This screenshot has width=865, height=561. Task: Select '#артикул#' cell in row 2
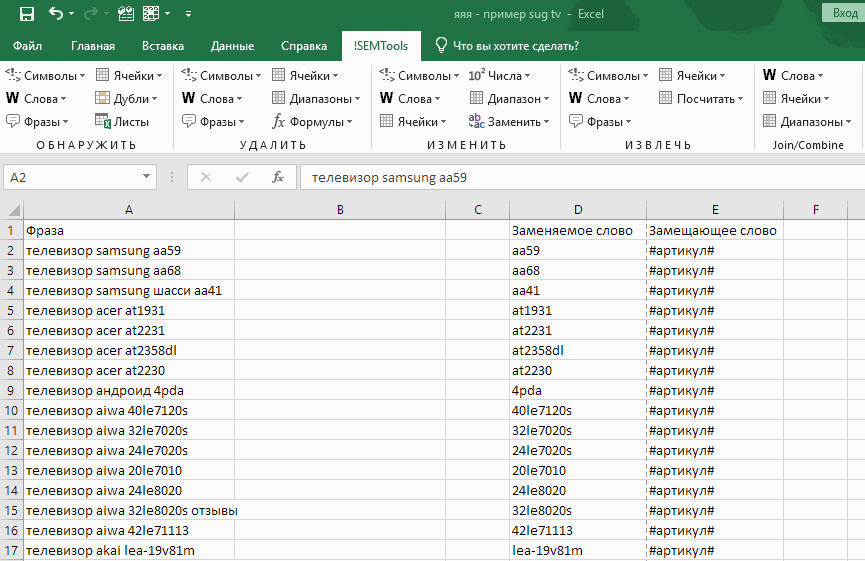pyautogui.click(x=715, y=250)
